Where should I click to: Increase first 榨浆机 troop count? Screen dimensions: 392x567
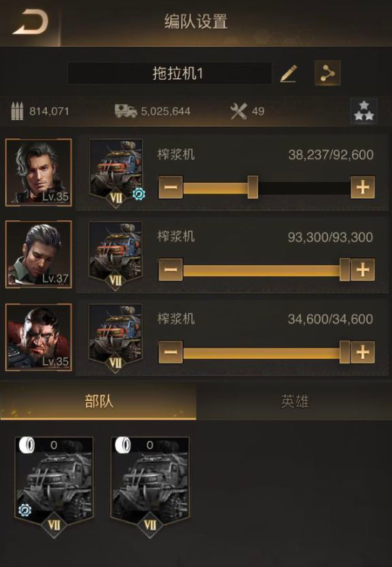[x=362, y=187]
